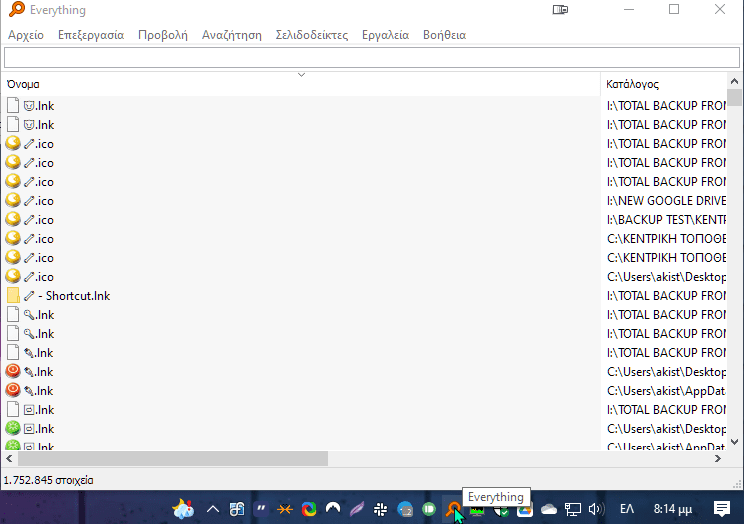Open the Αρχείο menu

click(x=26, y=35)
